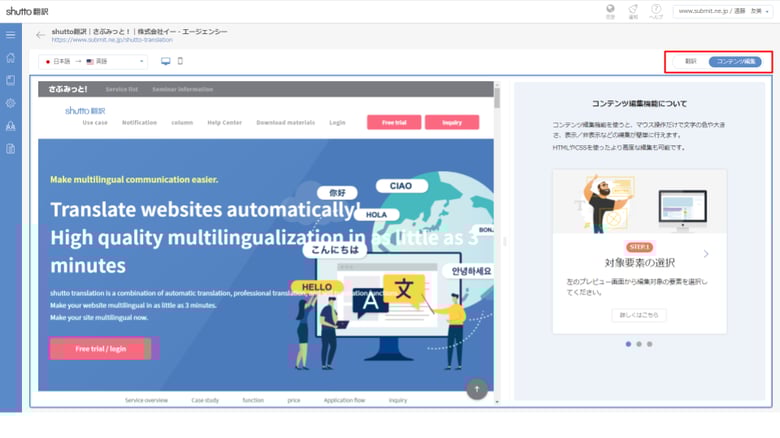This screenshot has height=438, width=780.
Task: Select Seminar information in preview gray bar
Action: point(183,90)
